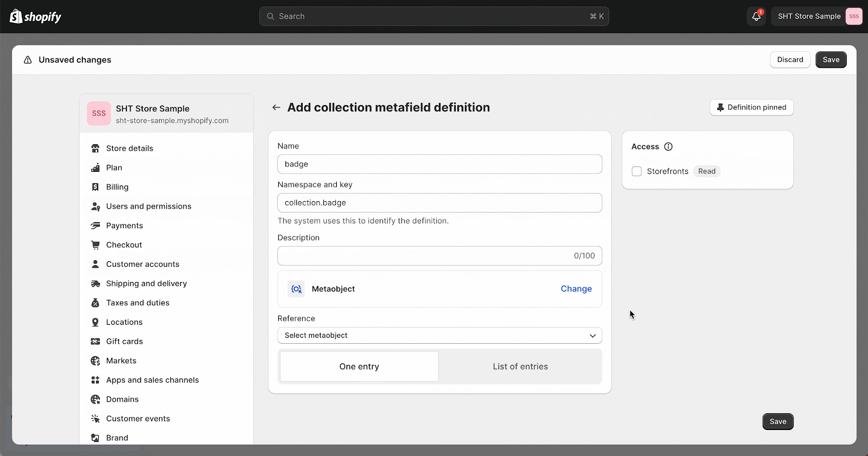Click the SSS store logo in the sidebar

[x=99, y=113]
